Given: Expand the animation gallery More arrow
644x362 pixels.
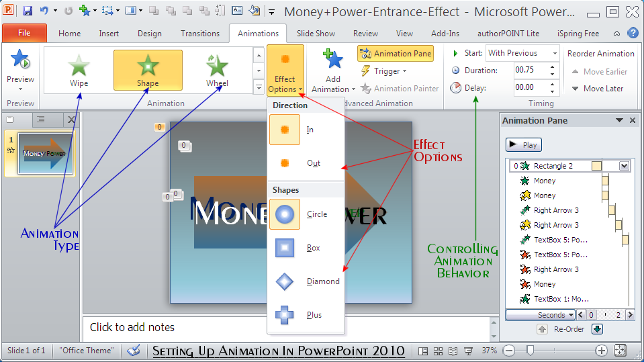Looking at the screenshot, I should coord(259,87).
